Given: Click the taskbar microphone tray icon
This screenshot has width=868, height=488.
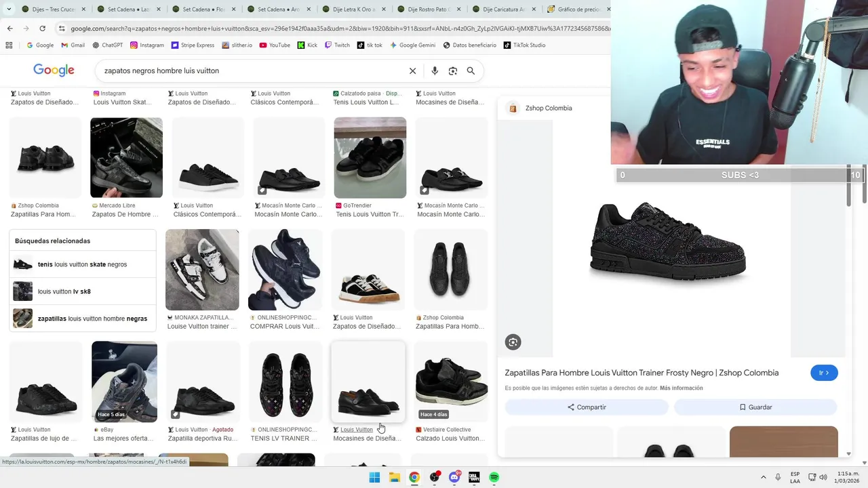Looking at the screenshot, I should coord(778,477).
